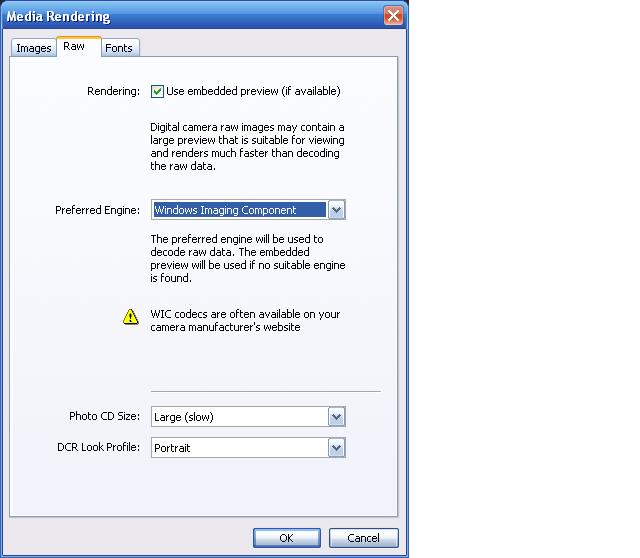Screen dimensions: 640x558
Task: Click the Rendering: label
Action: (x=113, y=91)
